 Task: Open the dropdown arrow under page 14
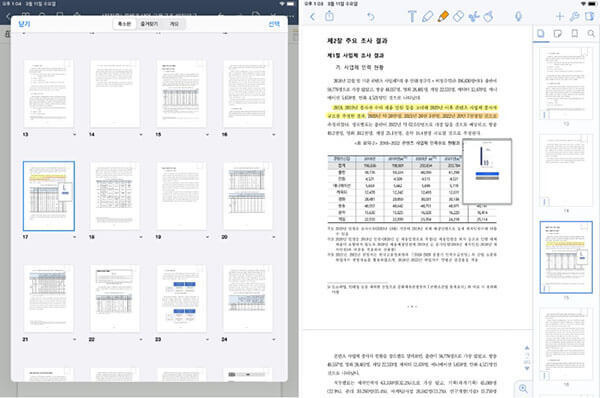click(141, 134)
